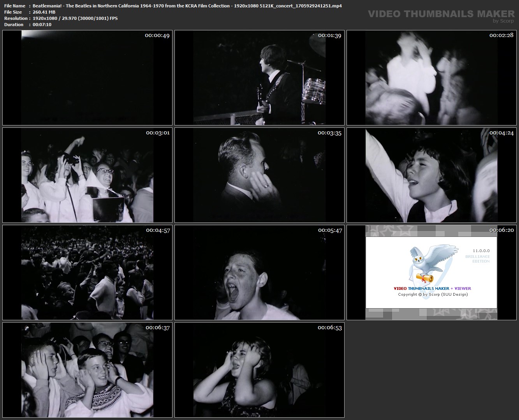Click the file size value 260.41 MB
Screen dimensions: 519x420
coord(44,12)
